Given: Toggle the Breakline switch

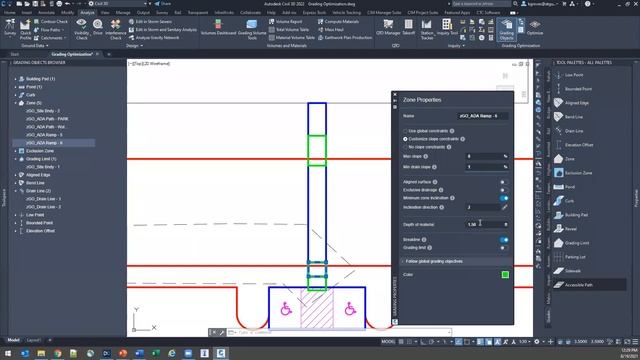Looking at the screenshot, I should click(x=504, y=240).
